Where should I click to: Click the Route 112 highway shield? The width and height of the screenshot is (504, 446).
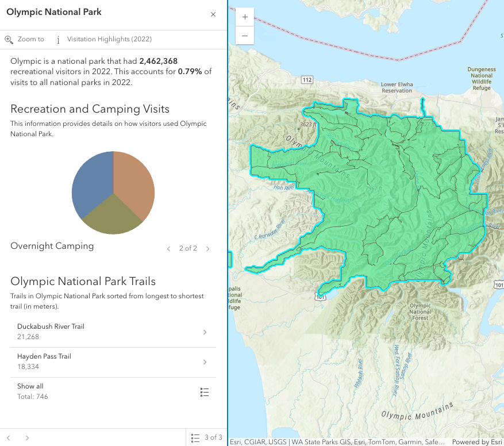pyautogui.click(x=307, y=79)
